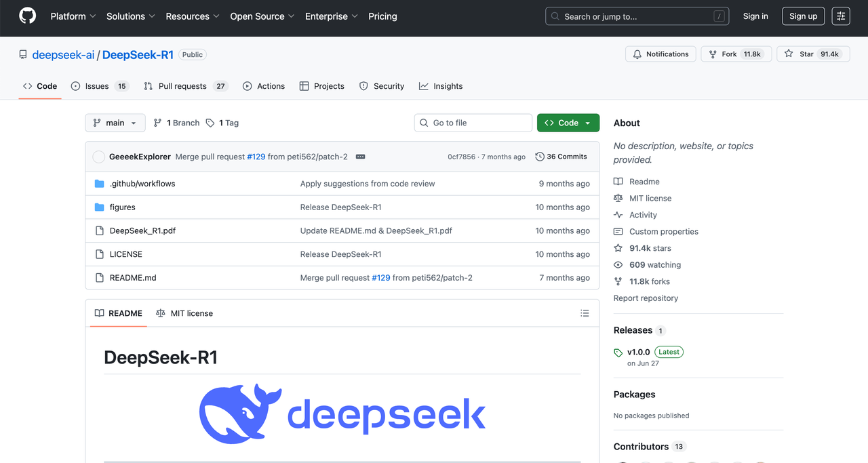Select the Code tab
The image size is (868, 463).
[40, 86]
